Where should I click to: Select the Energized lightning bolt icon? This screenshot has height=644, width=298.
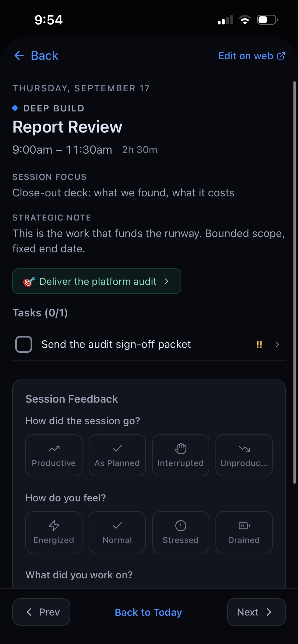[x=54, y=526]
